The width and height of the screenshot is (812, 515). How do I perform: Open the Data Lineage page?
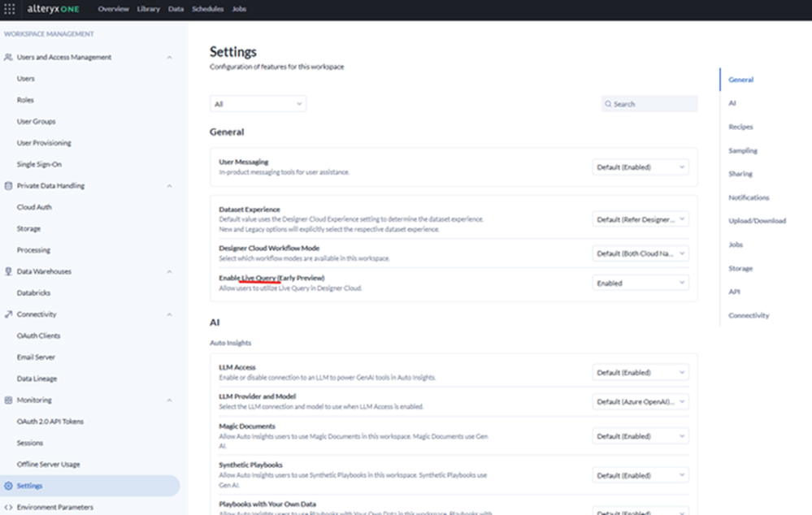coord(37,379)
